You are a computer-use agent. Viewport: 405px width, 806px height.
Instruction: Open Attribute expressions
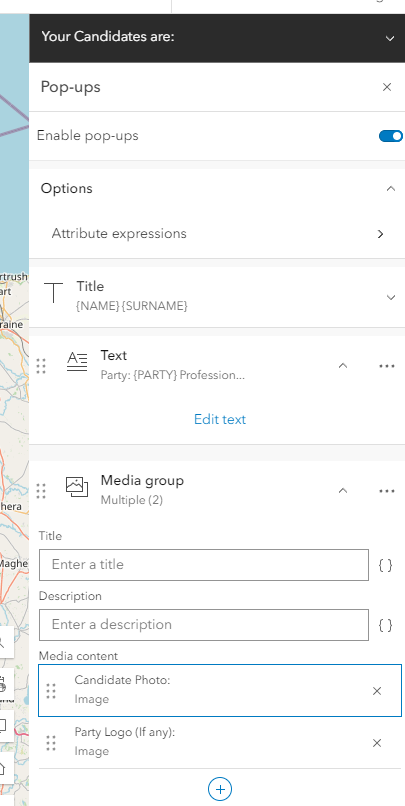coord(217,234)
